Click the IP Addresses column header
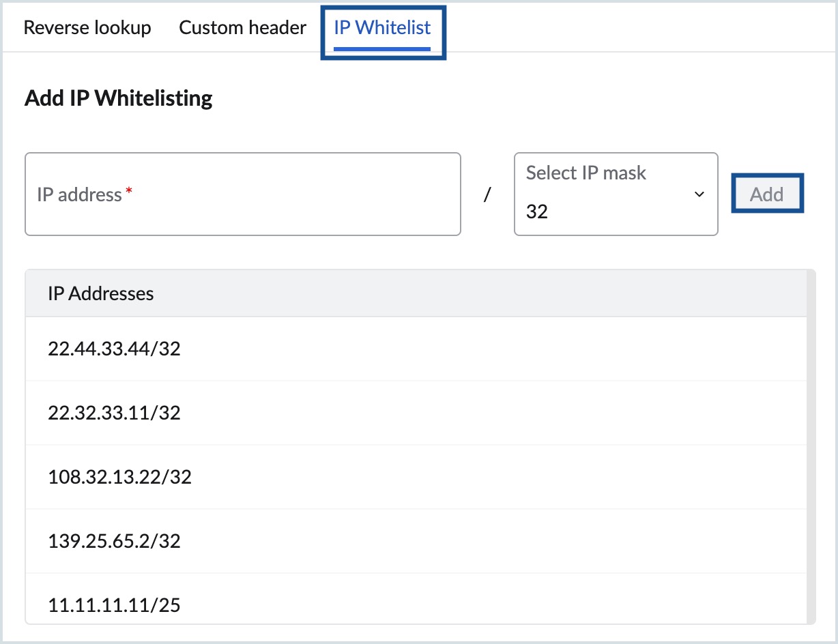This screenshot has width=838, height=644. pyautogui.click(x=416, y=293)
